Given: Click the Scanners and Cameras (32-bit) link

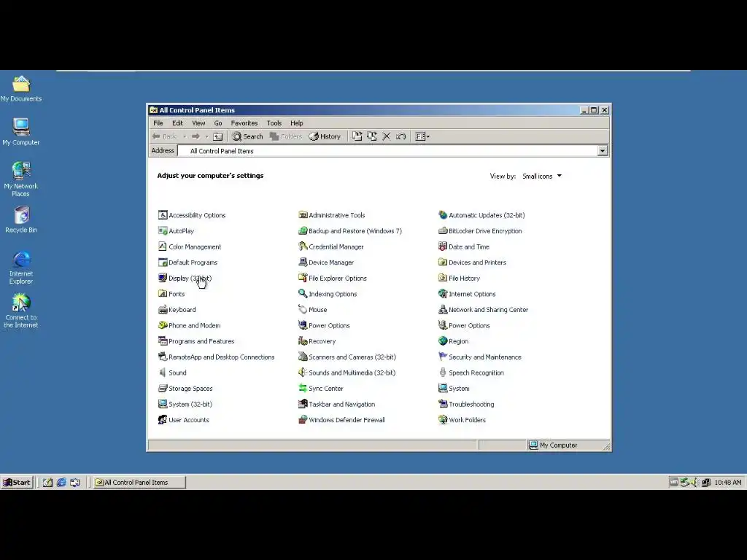Looking at the screenshot, I should 352,357.
